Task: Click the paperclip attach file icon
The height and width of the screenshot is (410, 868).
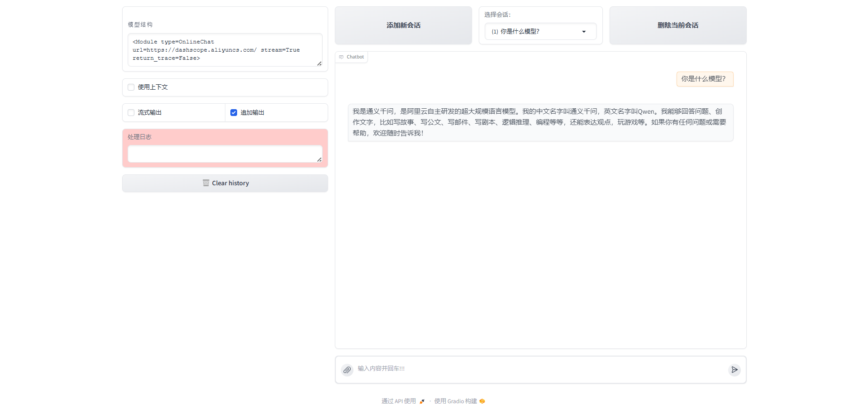Action: tap(347, 370)
